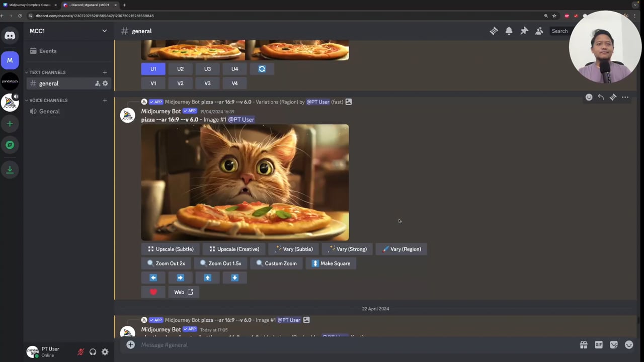644x362 pixels.
Task: Open Discord Direct Messages home icon
Action: (x=10, y=35)
